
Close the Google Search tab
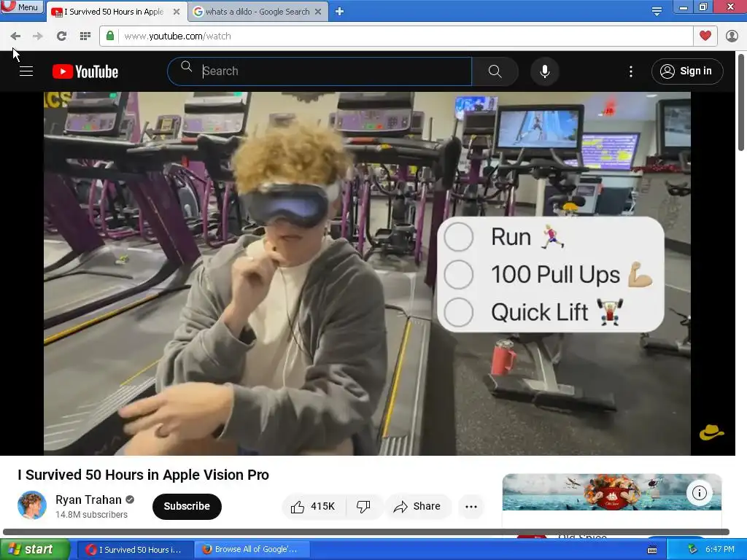tap(318, 12)
